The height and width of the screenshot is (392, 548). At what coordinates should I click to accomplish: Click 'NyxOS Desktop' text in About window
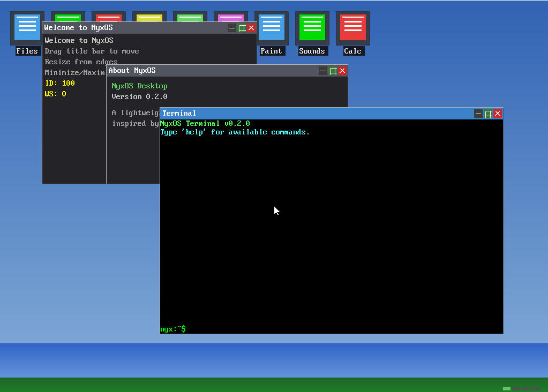tap(139, 86)
